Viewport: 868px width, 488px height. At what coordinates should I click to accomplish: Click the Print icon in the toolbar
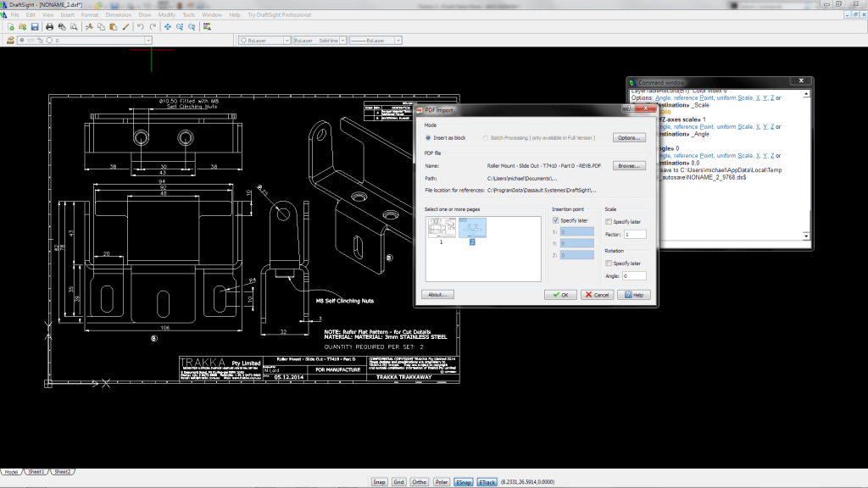coord(50,27)
